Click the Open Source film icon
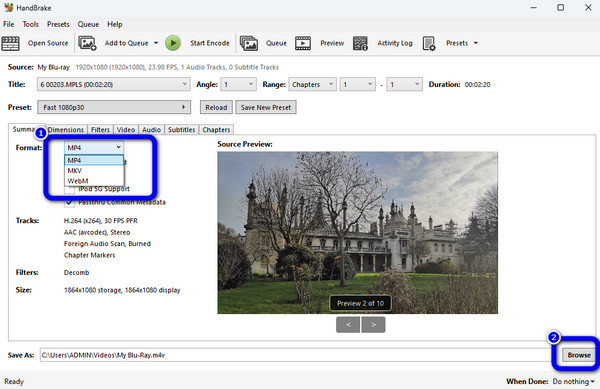 (10, 43)
